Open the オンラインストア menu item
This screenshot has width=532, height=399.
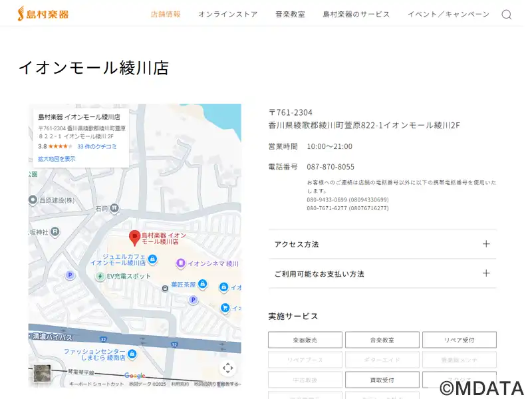227,14
